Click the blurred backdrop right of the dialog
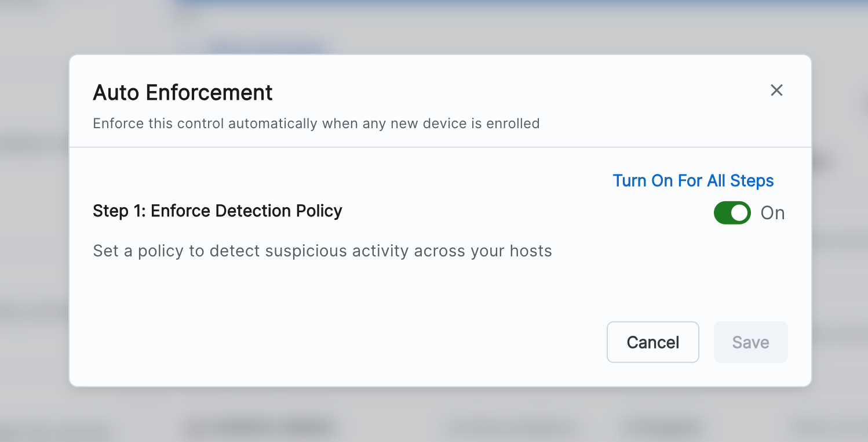The image size is (868, 442). [x=840, y=261]
